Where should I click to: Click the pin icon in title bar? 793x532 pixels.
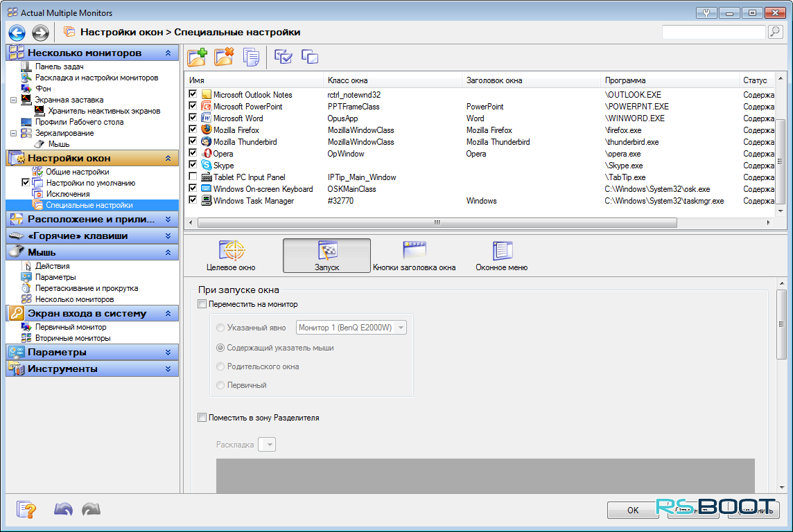click(x=706, y=12)
